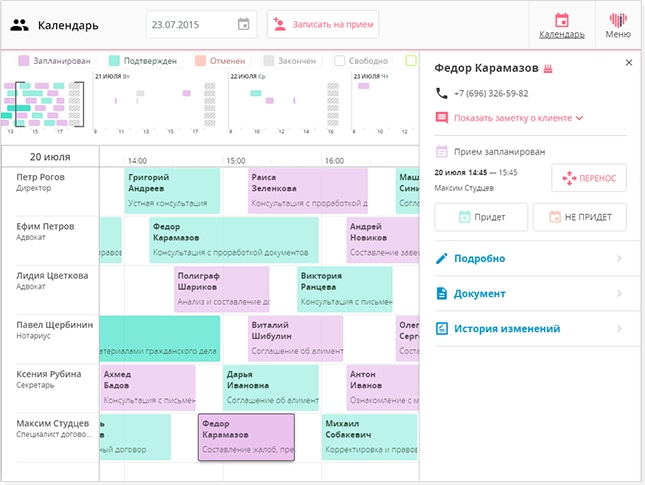Open the Календарь tab in the top bar
The image size is (645, 485).
coord(561,25)
